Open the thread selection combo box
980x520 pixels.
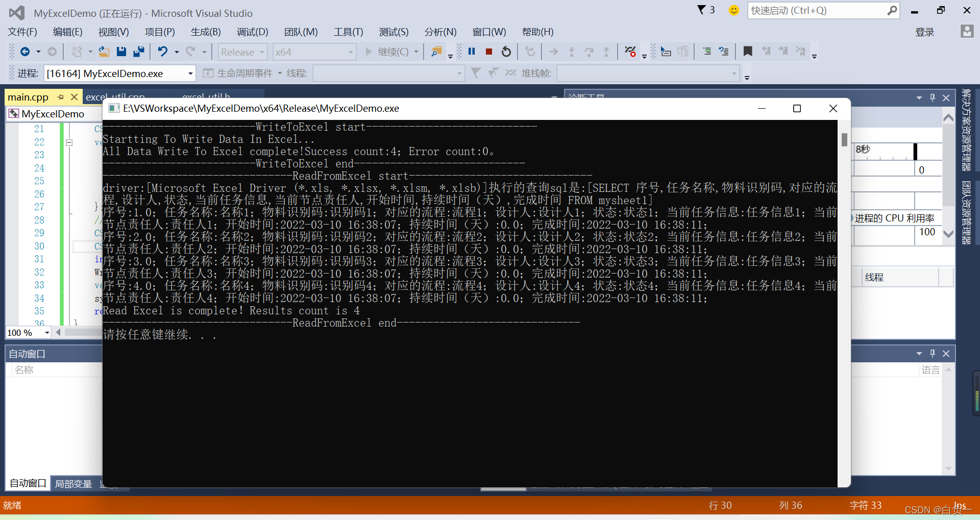388,73
